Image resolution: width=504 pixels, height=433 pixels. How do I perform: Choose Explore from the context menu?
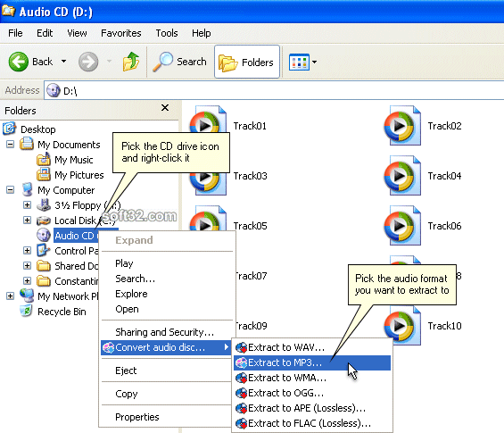[167, 294]
